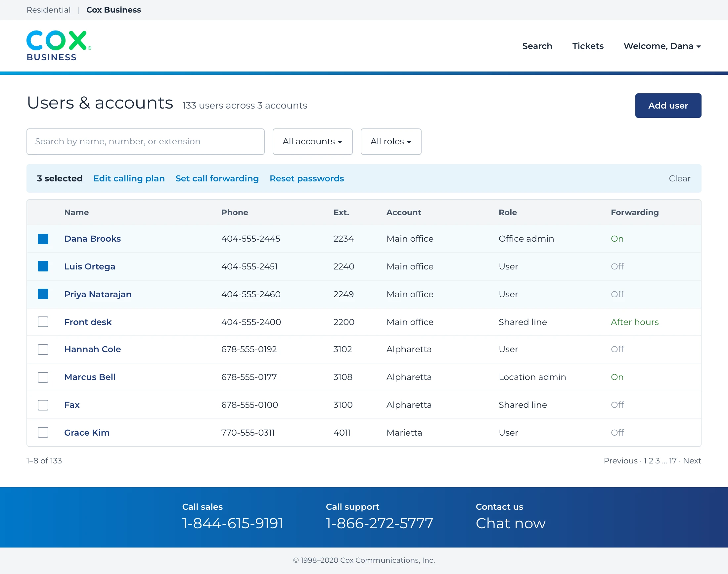Click the After hours forwarding status

click(x=634, y=322)
